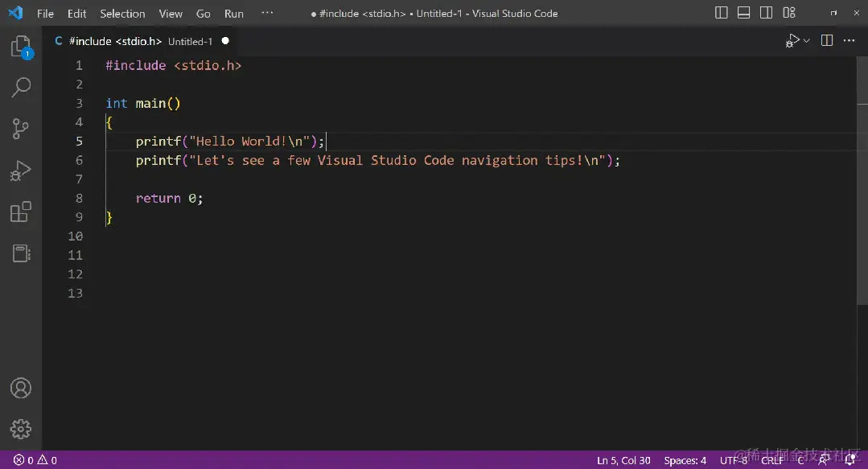Toggle the primary side bar layout icon

722,13
